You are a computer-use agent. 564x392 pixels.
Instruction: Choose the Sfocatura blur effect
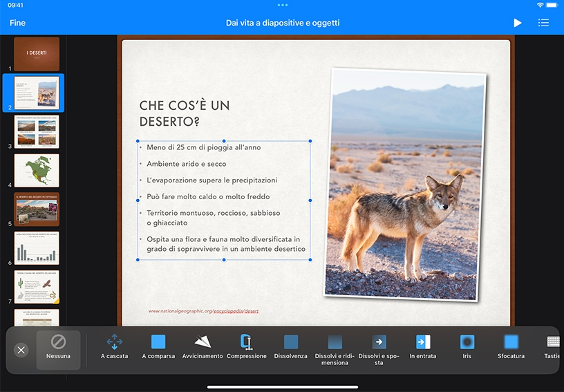pos(511,346)
